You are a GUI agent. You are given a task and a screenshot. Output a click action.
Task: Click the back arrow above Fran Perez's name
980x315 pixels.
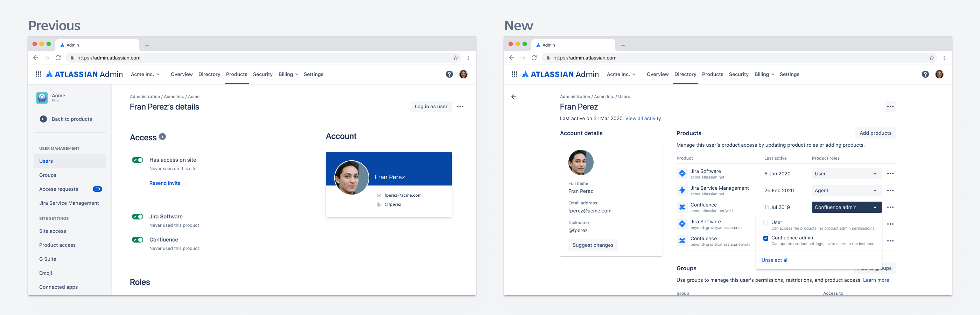coord(514,96)
